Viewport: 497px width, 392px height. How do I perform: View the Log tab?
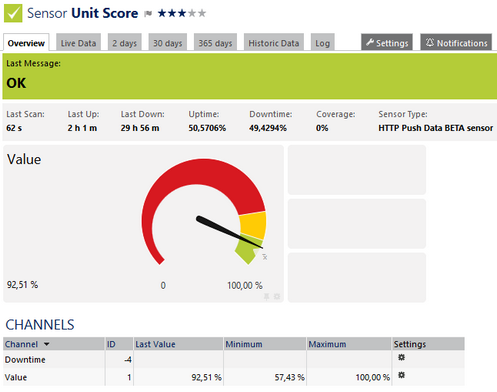tap(322, 43)
